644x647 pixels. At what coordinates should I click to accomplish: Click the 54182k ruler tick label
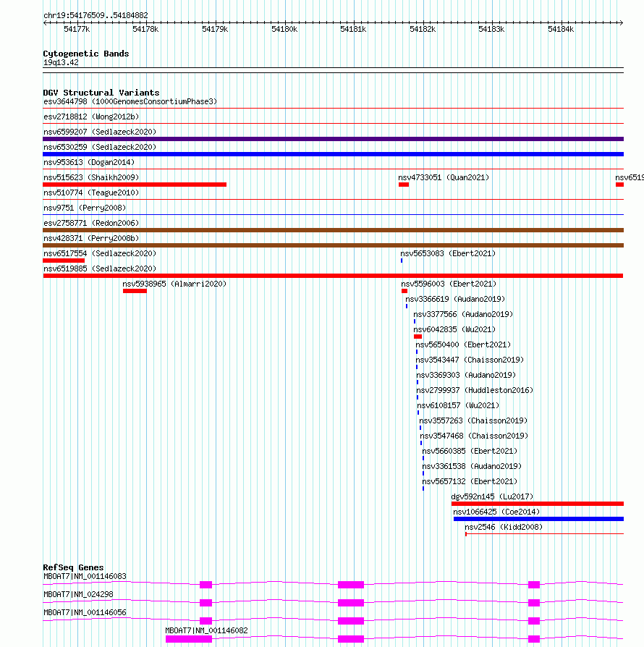point(423,29)
